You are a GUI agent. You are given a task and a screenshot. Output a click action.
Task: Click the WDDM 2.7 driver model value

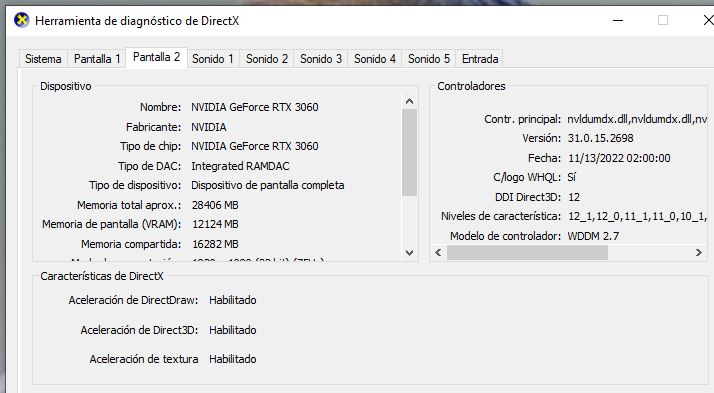593,236
